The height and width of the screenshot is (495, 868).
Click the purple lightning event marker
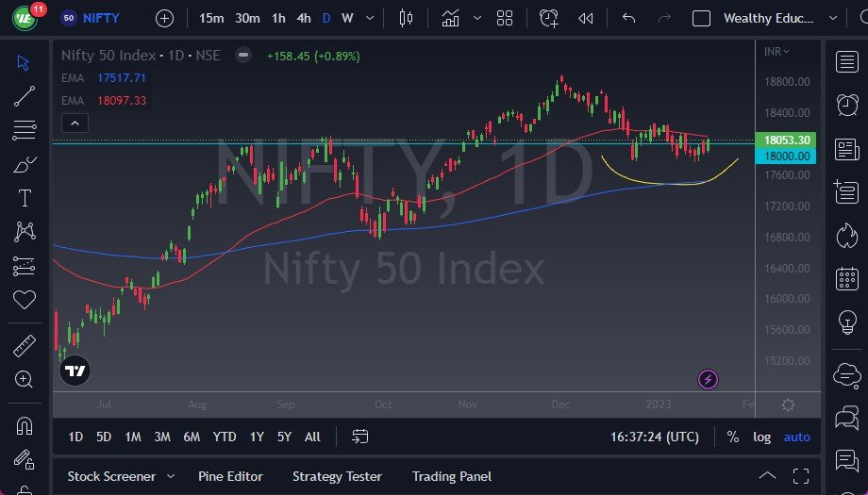point(708,379)
